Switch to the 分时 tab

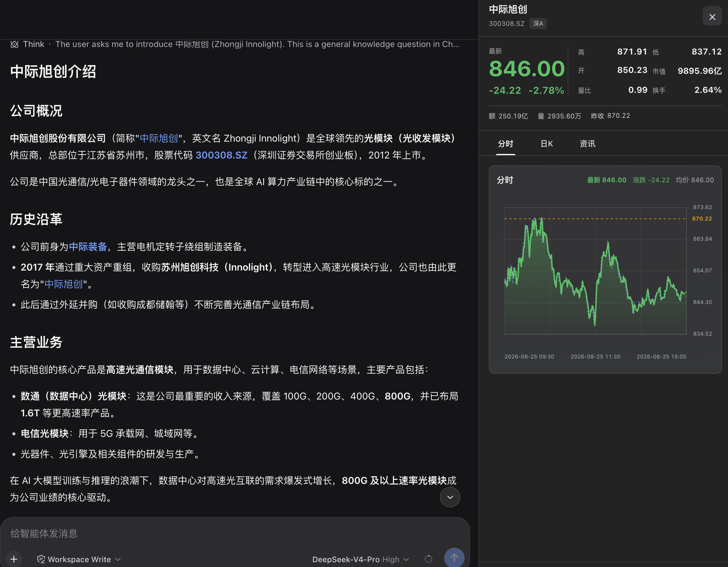[505, 144]
